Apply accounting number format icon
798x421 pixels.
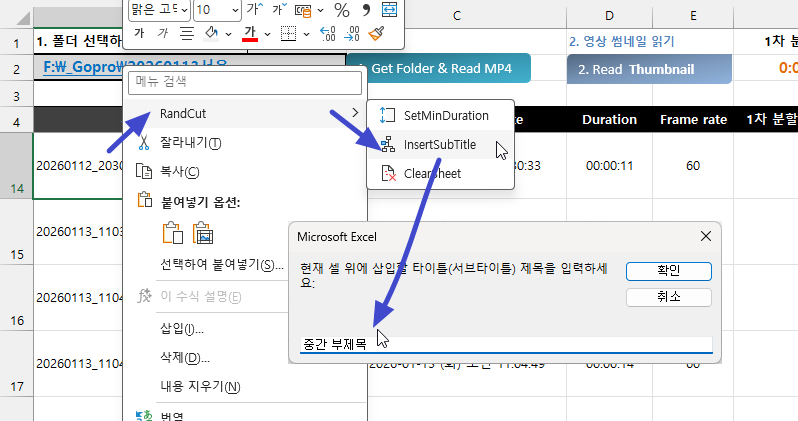pyautogui.click(x=303, y=10)
